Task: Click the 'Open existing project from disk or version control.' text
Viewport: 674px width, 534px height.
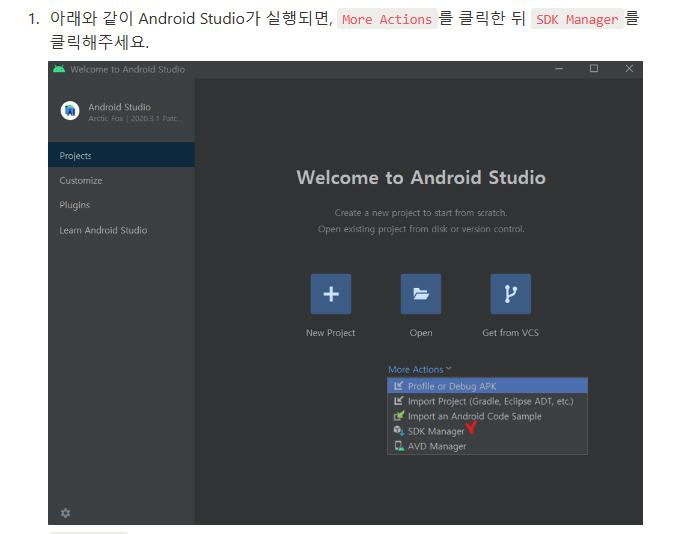Action: click(421, 229)
